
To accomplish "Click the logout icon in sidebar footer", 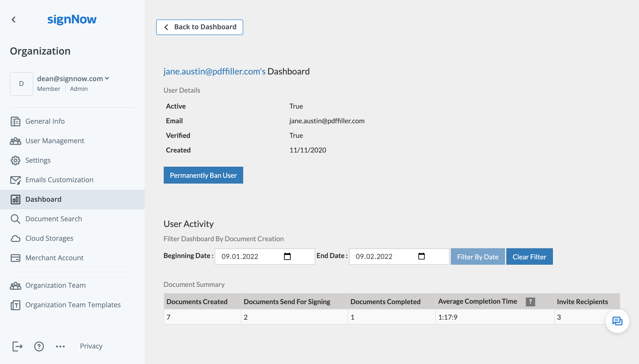I will 17,346.
